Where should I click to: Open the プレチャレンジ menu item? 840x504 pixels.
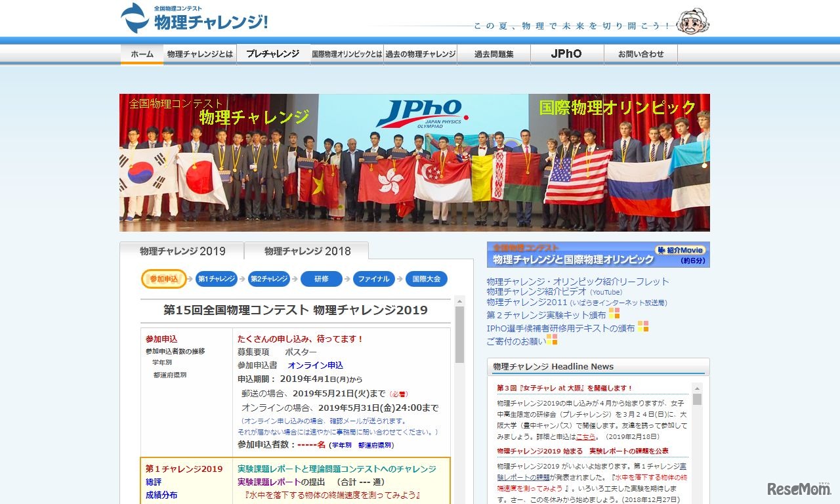pos(272,54)
